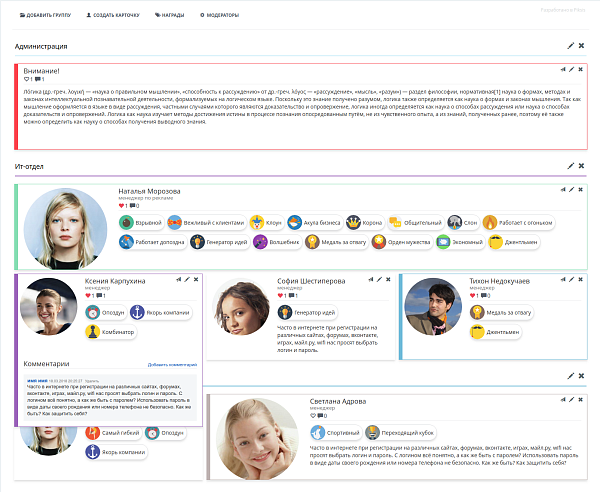Open Ксения Карпухина's profile photo
The height and width of the screenshot is (492, 600).
pos(49,307)
